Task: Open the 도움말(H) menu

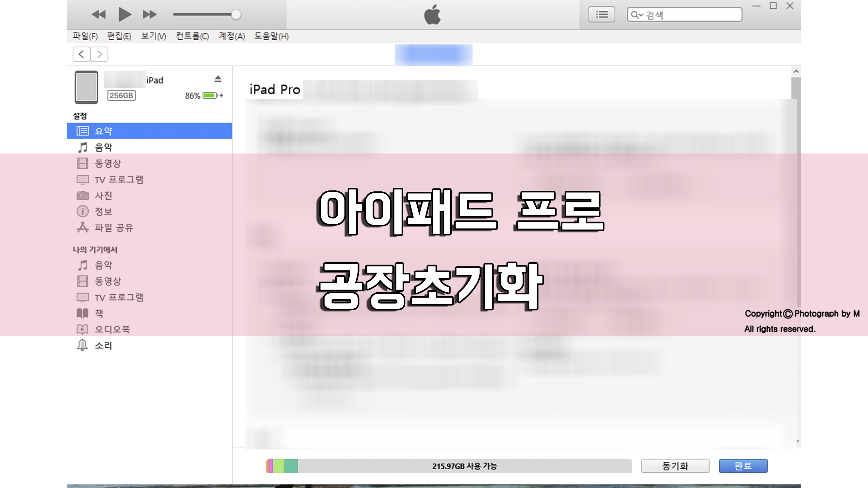Action: (271, 36)
